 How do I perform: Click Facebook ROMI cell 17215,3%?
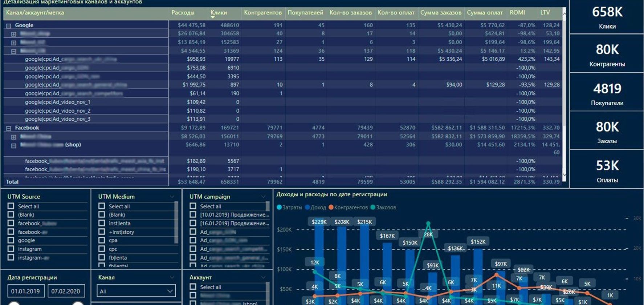tap(523, 128)
